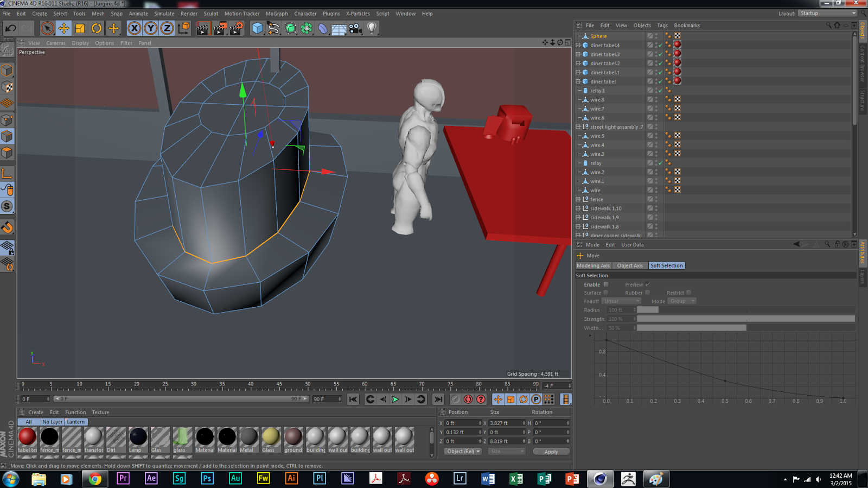Viewport: 868px width, 488px height.
Task: Expand the diner tabel.4 tree item
Action: tap(578, 46)
